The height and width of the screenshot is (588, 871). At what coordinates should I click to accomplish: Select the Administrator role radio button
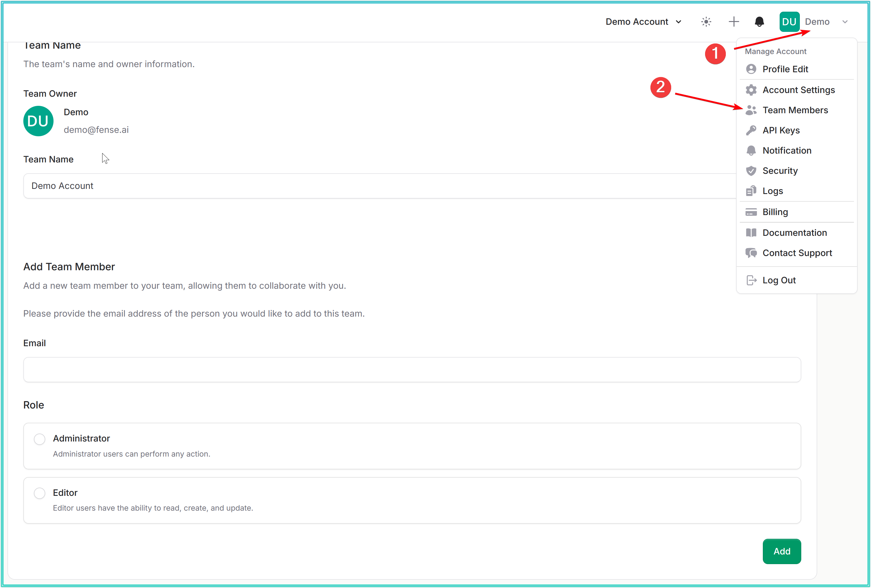pos(39,439)
